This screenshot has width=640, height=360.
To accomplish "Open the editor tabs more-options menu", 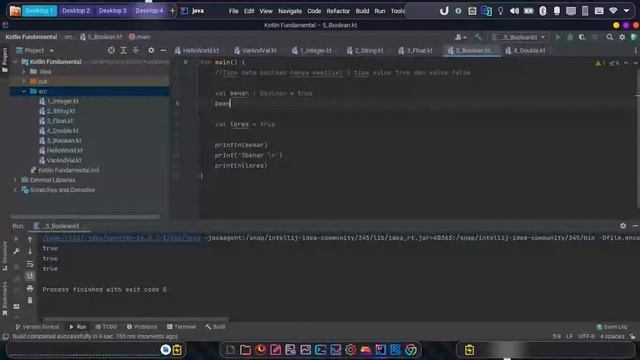I will [636, 50].
